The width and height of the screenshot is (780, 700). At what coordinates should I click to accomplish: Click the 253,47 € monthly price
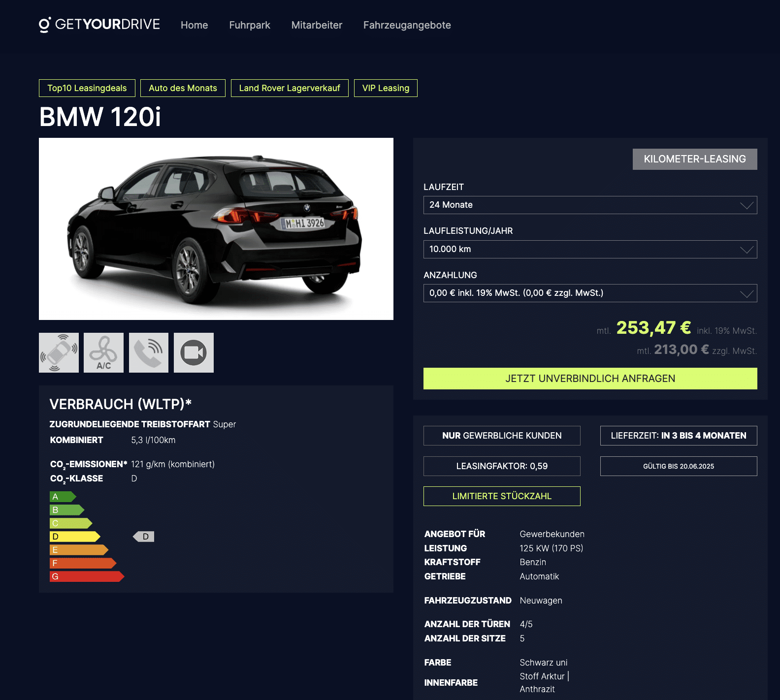(x=653, y=328)
